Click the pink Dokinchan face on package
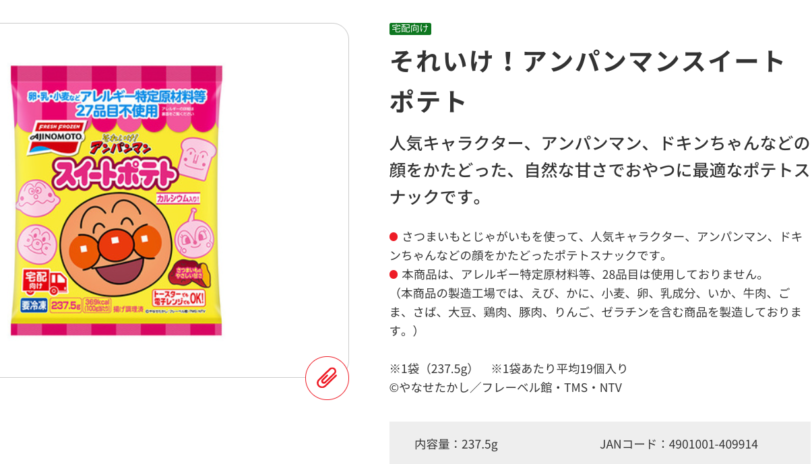The height and width of the screenshot is (464, 812). click(x=194, y=237)
